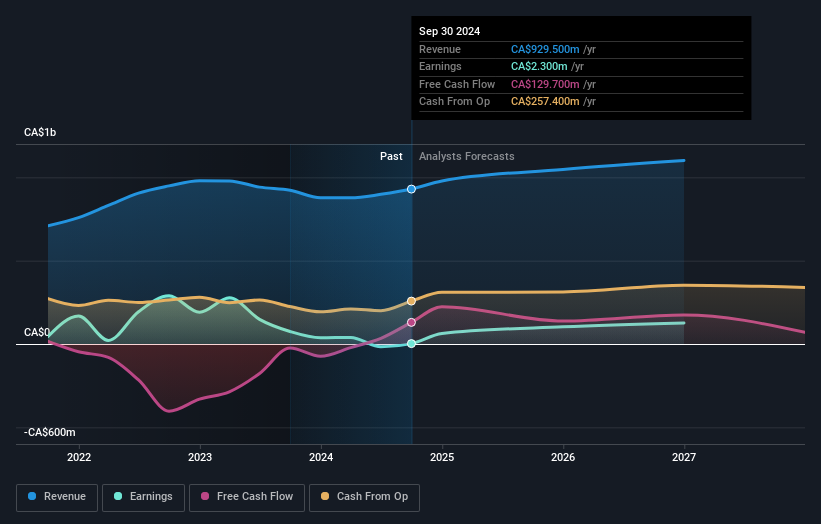
Task: Toggle the Cash From Op legend button
Action: click(x=364, y=497)
